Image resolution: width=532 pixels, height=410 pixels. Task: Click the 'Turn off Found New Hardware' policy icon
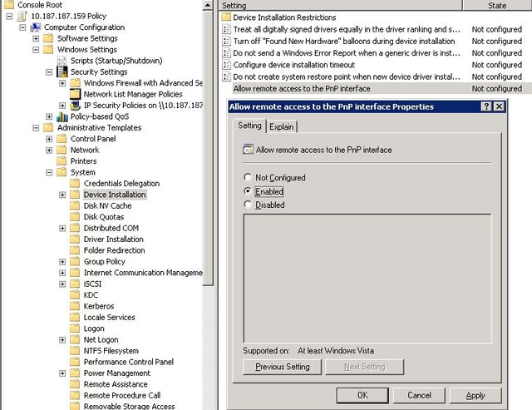226,41
